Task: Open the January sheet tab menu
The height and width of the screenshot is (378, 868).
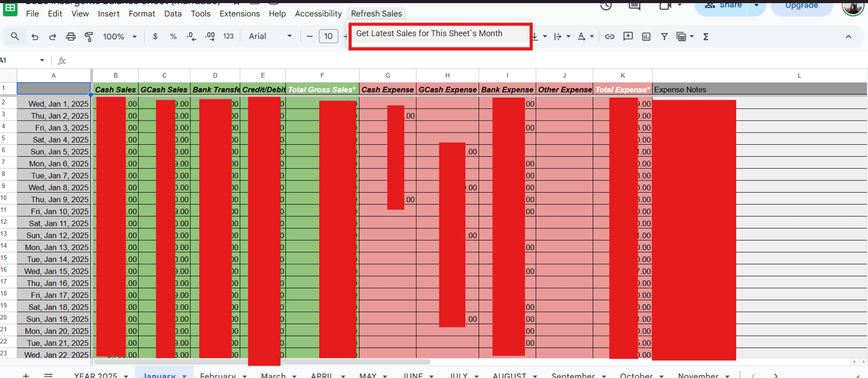Action: (184, 376)
